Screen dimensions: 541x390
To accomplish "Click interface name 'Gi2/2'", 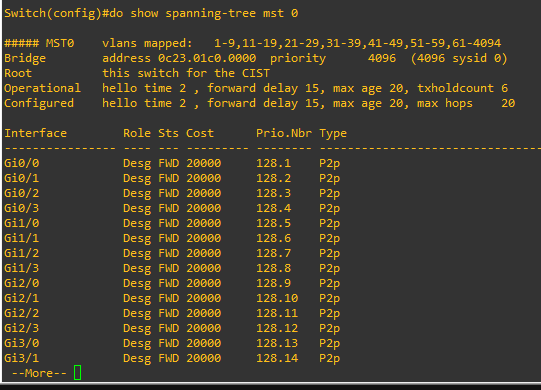I will [x=22, y=313].
